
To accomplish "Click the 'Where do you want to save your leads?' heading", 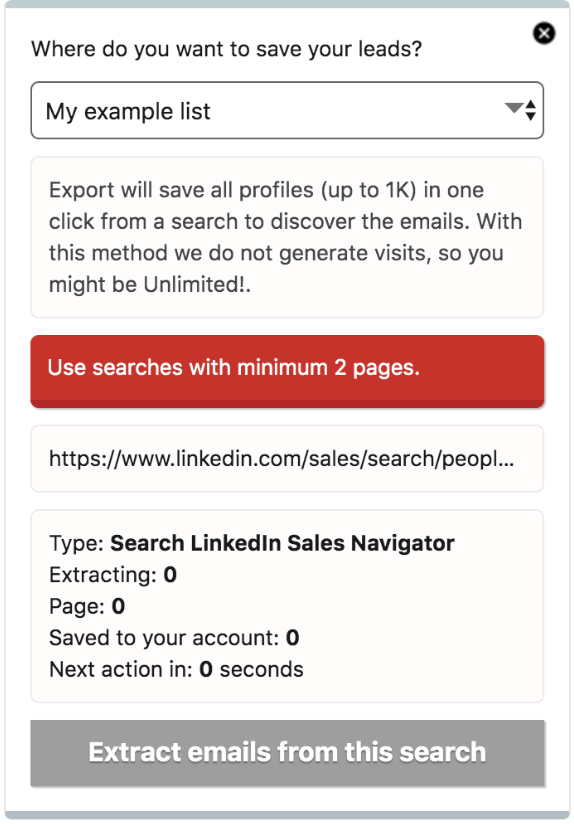I will 227,49.
